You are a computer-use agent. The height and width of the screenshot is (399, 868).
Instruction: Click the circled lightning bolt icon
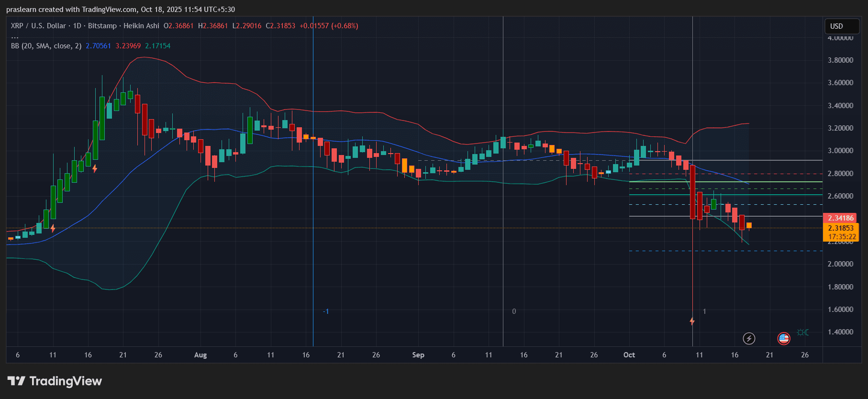coord(749,339)
